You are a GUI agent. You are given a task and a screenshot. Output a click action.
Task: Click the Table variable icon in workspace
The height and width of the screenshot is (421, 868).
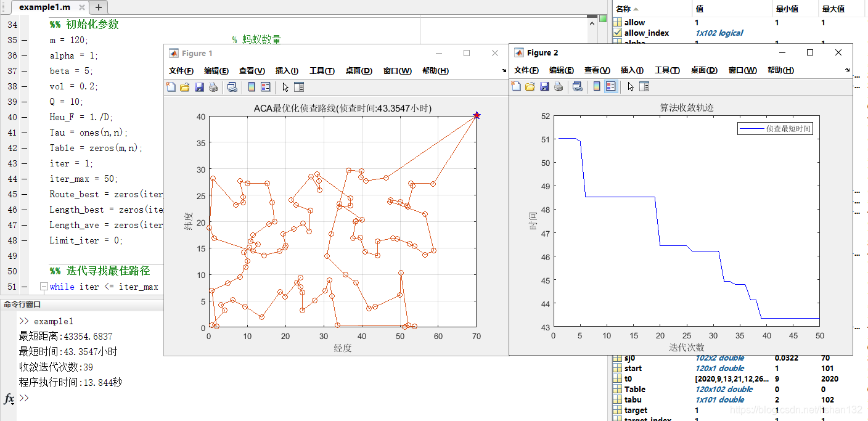point(618,389)
